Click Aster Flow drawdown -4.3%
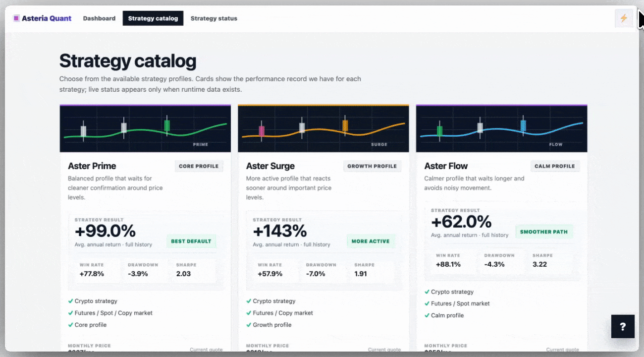This screenshot has height=357, width=644. tap(494, 264)
